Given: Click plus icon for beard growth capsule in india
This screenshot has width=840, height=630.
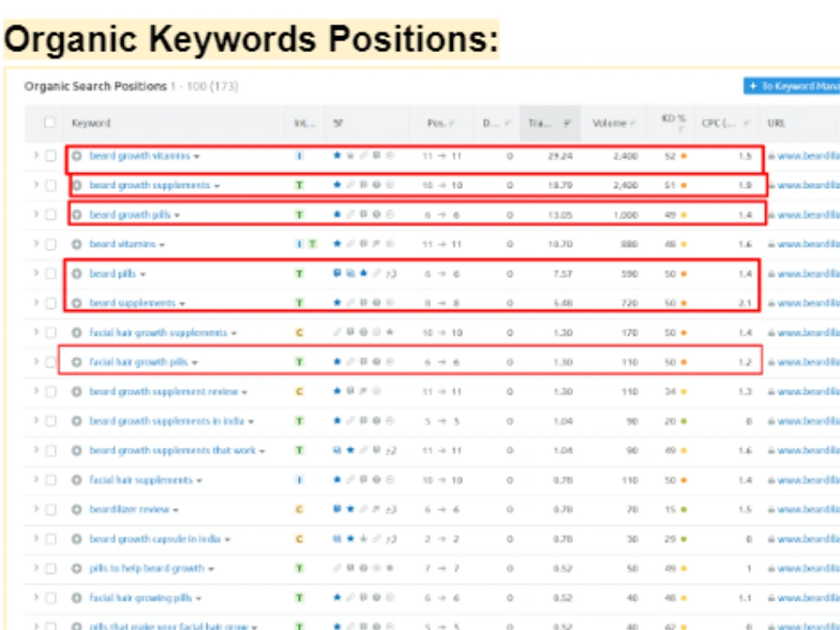Looking at the screenshot, I should click(x=76, y=539).
